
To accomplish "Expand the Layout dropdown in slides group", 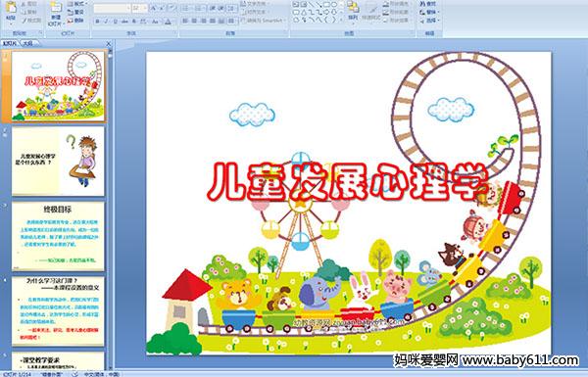I will click(x=76, y=4).
